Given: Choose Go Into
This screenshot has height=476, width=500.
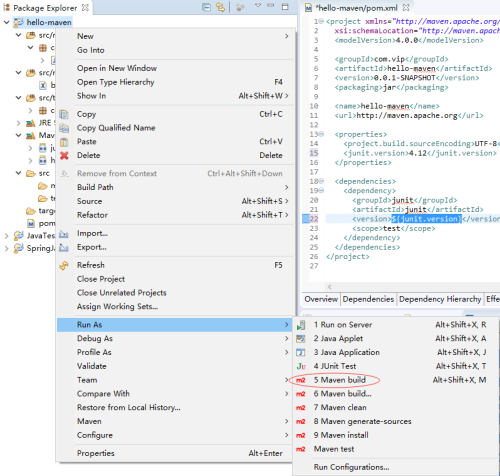Looking at the screenshot, I should [175, 50].
